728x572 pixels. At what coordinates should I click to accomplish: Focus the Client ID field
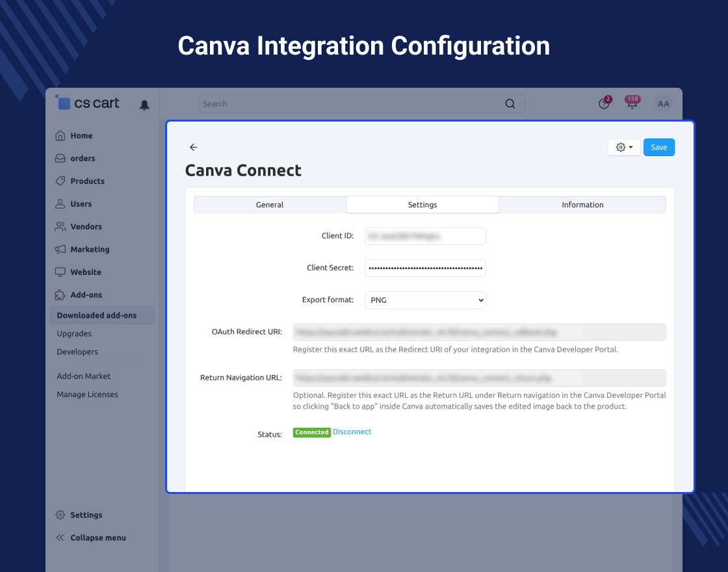425,237
